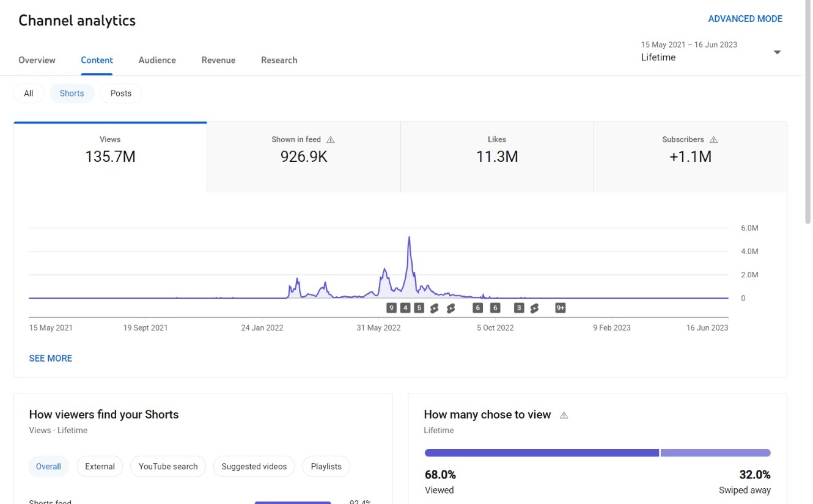Expand the Likes metric card

coord(497,156)
